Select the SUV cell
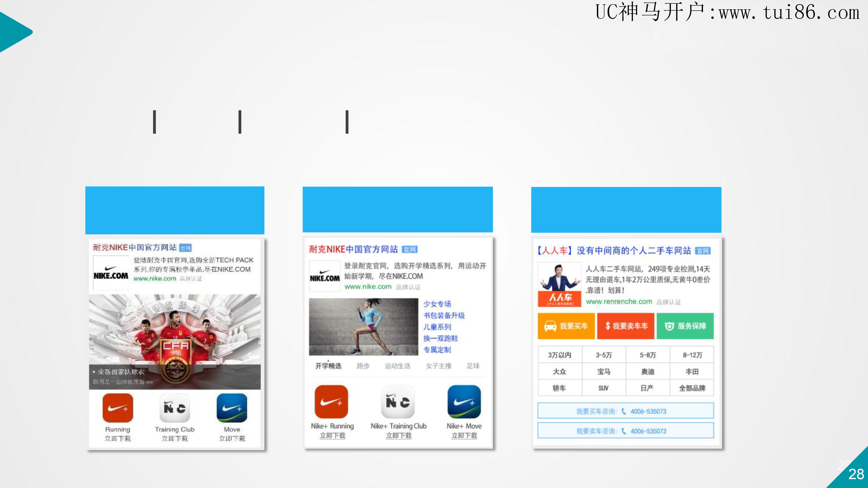The image size is (868, 488). click(604, 388)
